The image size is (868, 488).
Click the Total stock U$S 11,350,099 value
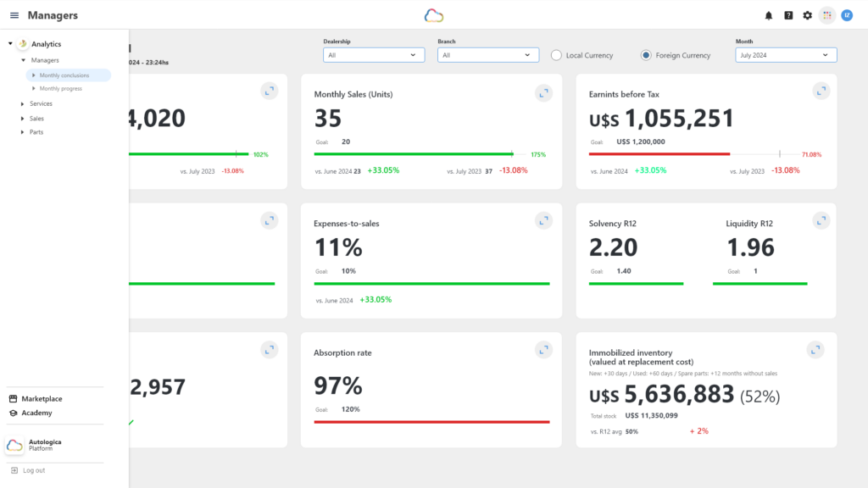pyautogui.click(x=651, y=415)
